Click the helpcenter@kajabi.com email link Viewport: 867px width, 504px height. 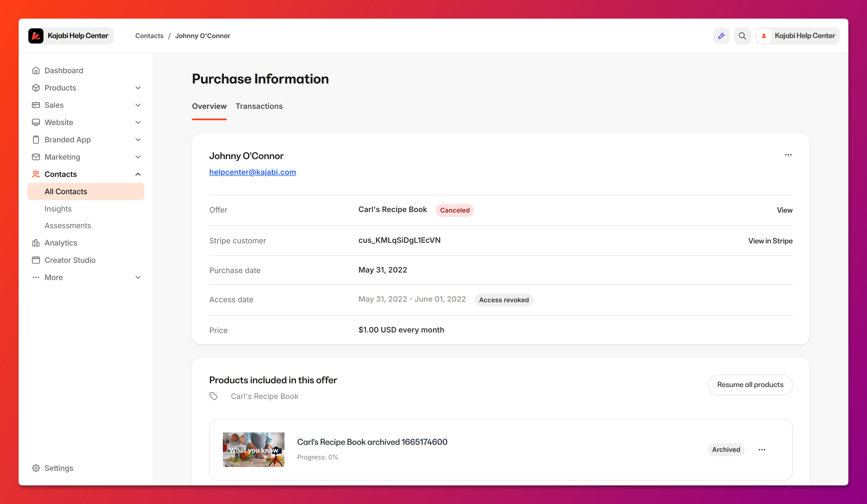[253, 172]
